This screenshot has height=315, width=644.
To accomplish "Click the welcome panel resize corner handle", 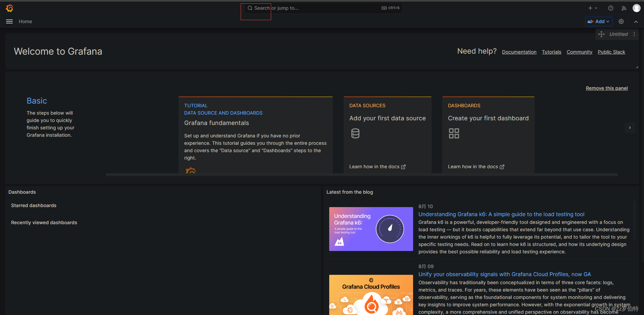I will point(637,67).
